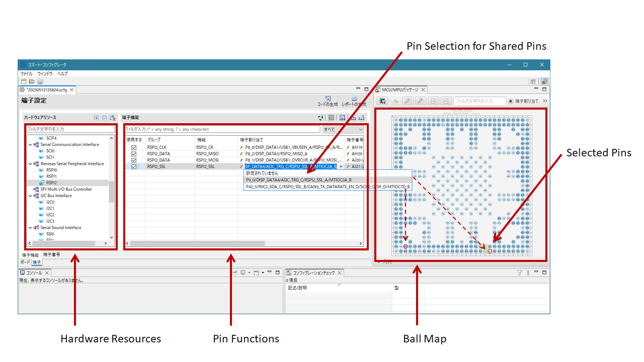Click the Generate Code (コードの生成) icon
Image resolution: width=644 pixels, height=362 pixels.
(328, 99)
